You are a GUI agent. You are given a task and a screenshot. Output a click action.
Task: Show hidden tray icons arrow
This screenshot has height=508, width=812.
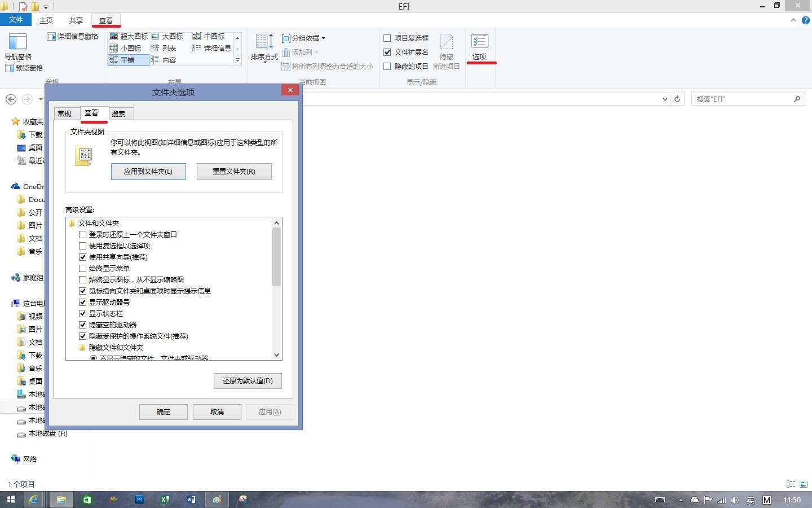pos(681,500)
